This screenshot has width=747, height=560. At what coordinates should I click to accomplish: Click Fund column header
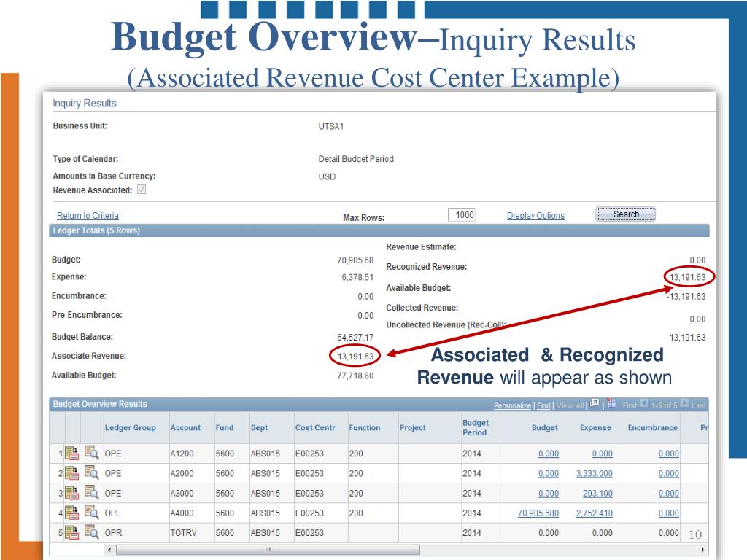225,427
